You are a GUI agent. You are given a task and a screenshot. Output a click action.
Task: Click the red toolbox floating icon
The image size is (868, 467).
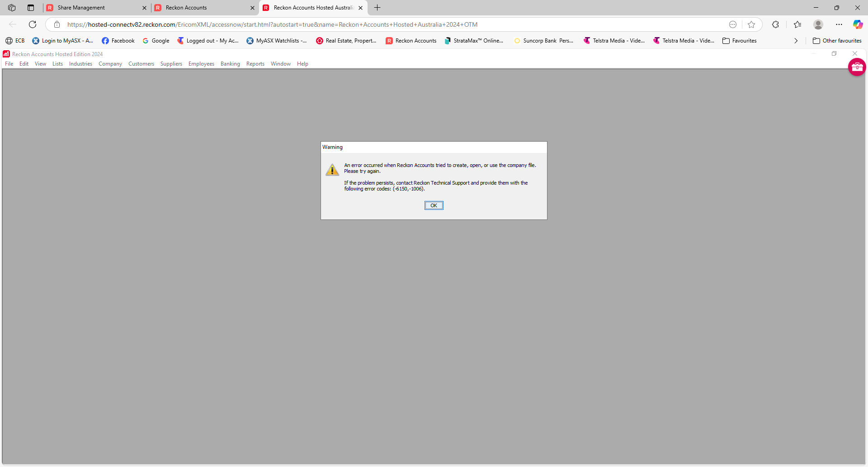pyautogui.click(x=857, y=67)
